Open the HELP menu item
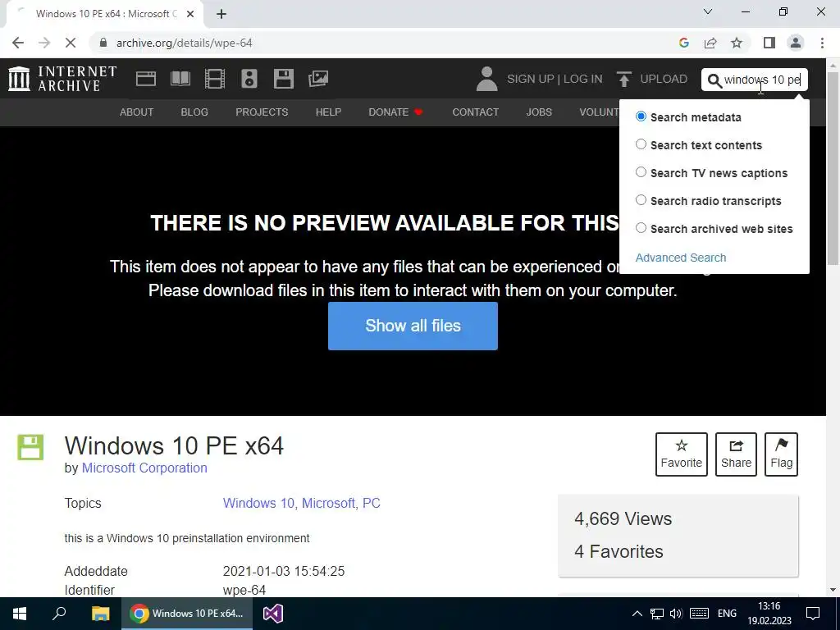 [328, 112]
